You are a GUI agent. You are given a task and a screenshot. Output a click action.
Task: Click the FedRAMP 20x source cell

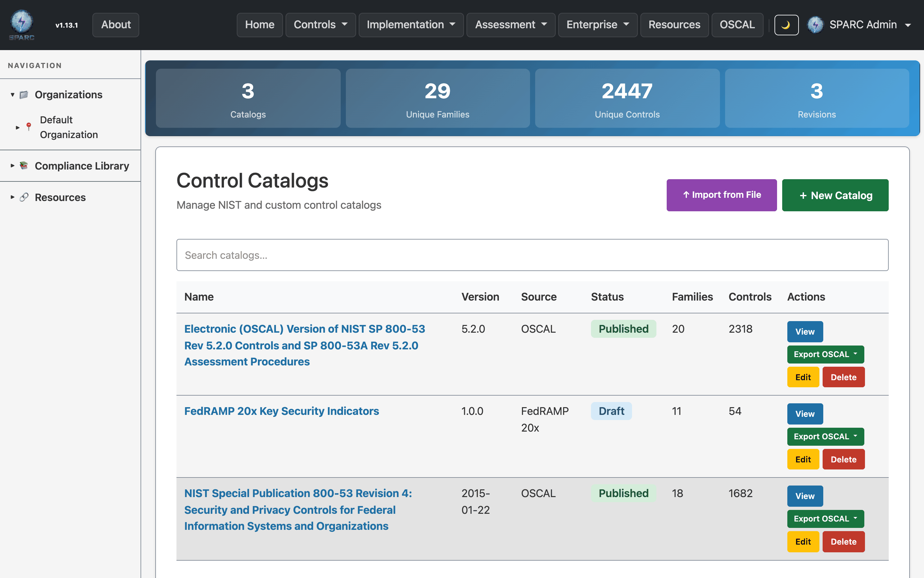(545, 419)
